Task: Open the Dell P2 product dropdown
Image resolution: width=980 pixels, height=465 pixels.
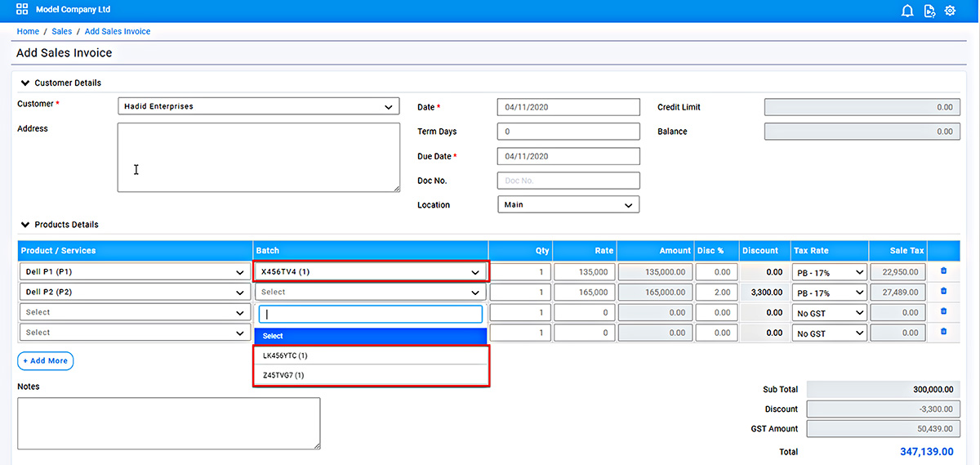Action: (135, 292)
